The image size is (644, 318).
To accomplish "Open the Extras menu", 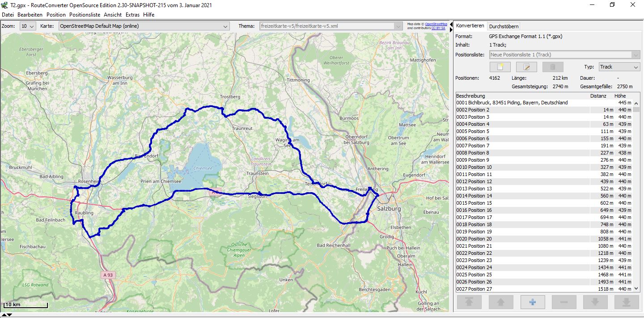I will pos(132,15).
